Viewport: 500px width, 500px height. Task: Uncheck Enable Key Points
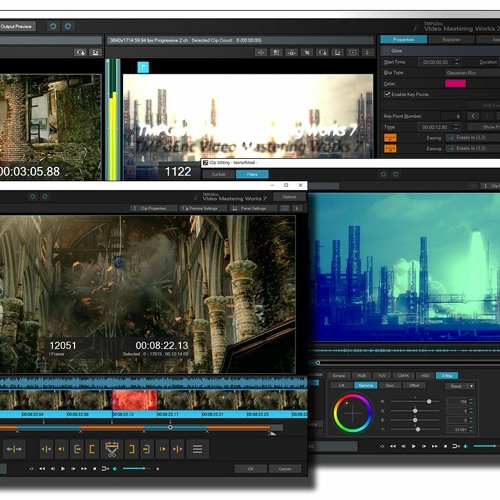point(387,94)
